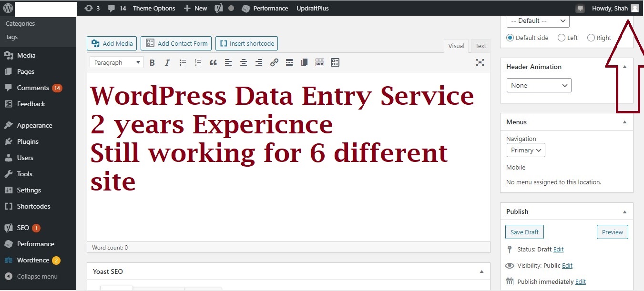This screenshot has width=644, height=291.
Task: Open the updates icon showing 3
Action: click(x=92, y=8)
